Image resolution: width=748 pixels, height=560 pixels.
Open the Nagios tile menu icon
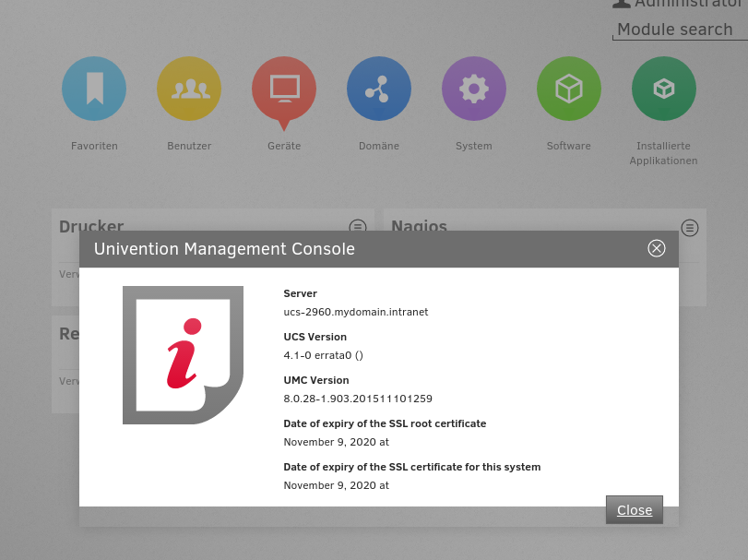(690, 227)
